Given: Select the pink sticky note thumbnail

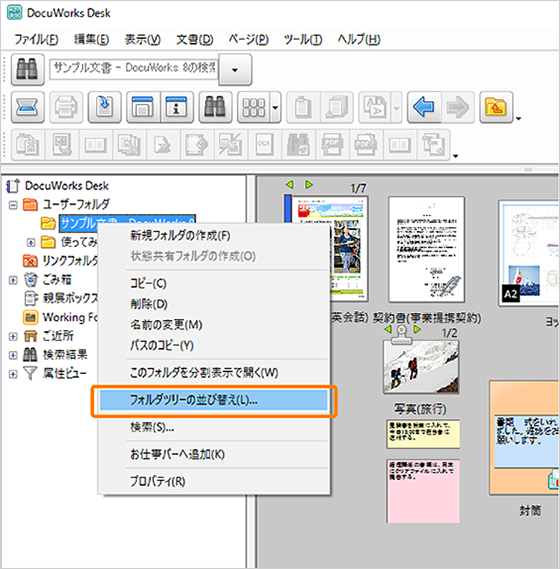Looking at the screenshot, I should [x=423, y=491].
